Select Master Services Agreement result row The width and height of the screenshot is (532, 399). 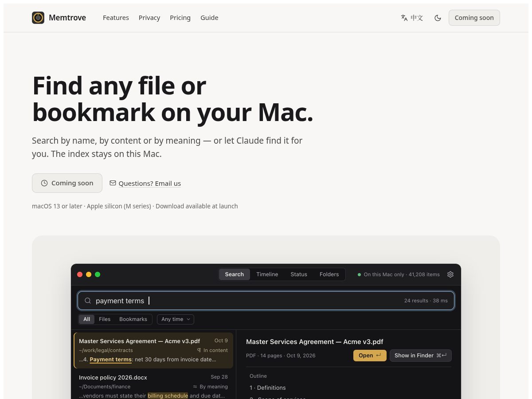[153, 350]
